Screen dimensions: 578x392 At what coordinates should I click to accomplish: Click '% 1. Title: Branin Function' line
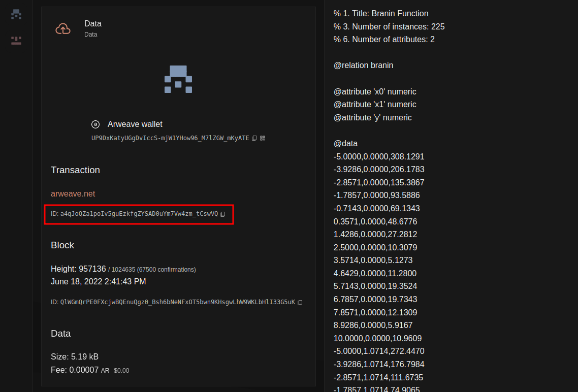(x=381, y=14)
